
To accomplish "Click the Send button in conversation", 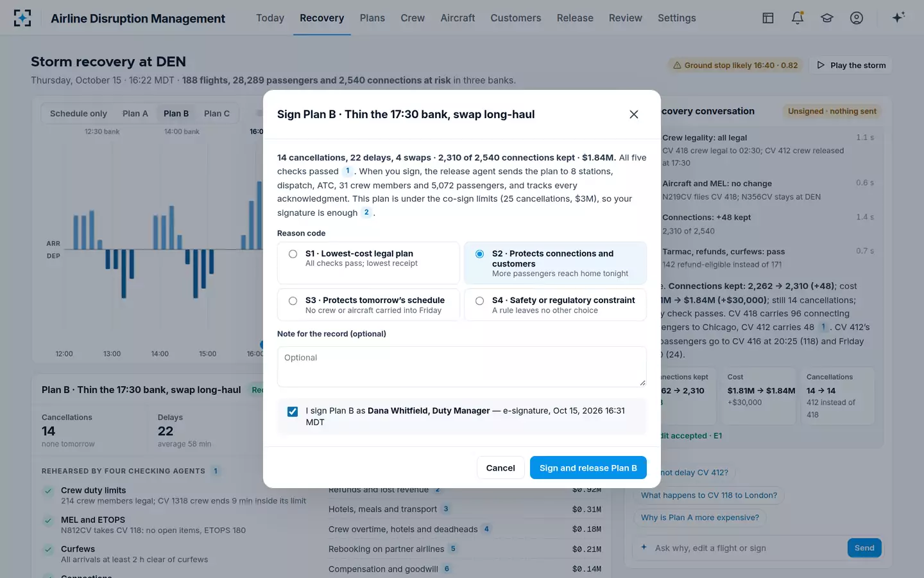I will click(864, 548).
